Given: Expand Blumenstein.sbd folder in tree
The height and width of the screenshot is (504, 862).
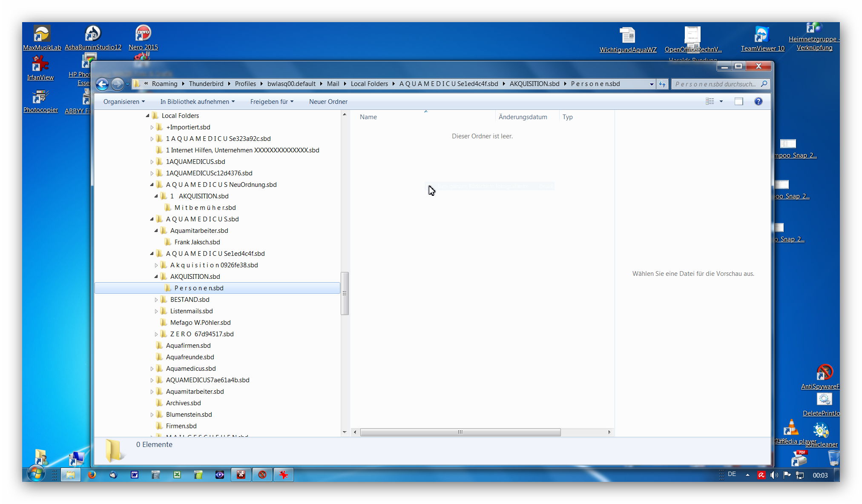Looking at the screenshot, I should 152,415.
